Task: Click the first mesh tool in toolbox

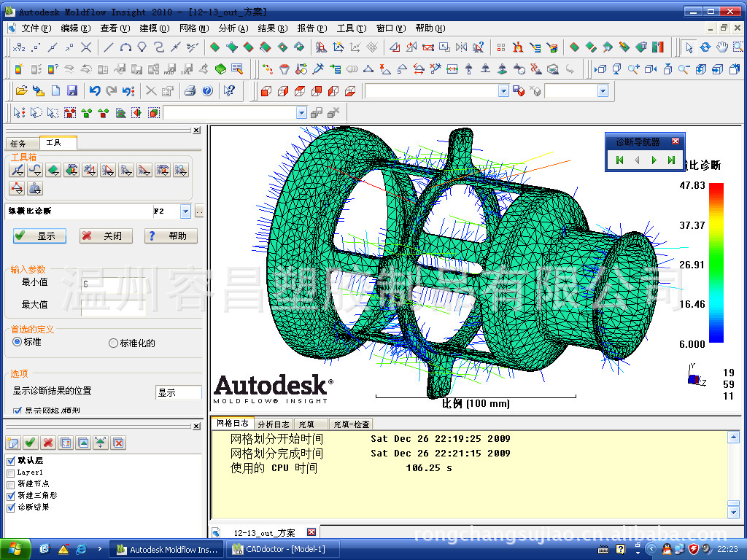Action: tap(17, 170)
